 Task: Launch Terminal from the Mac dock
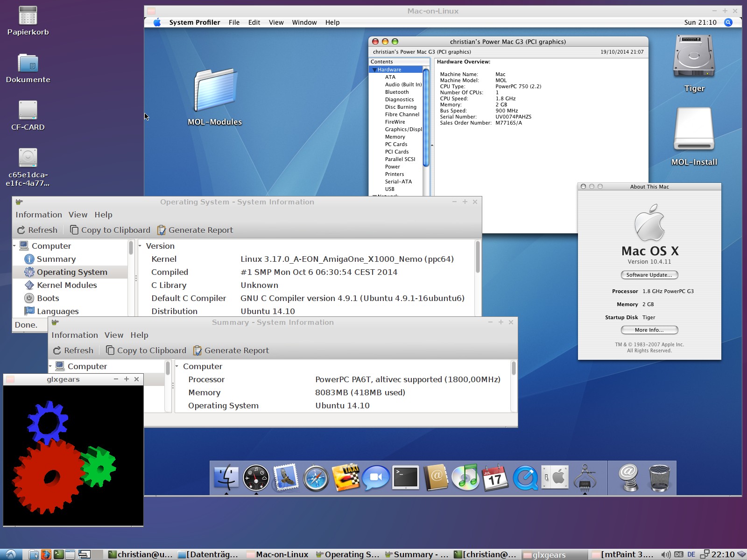click(405, 478)
